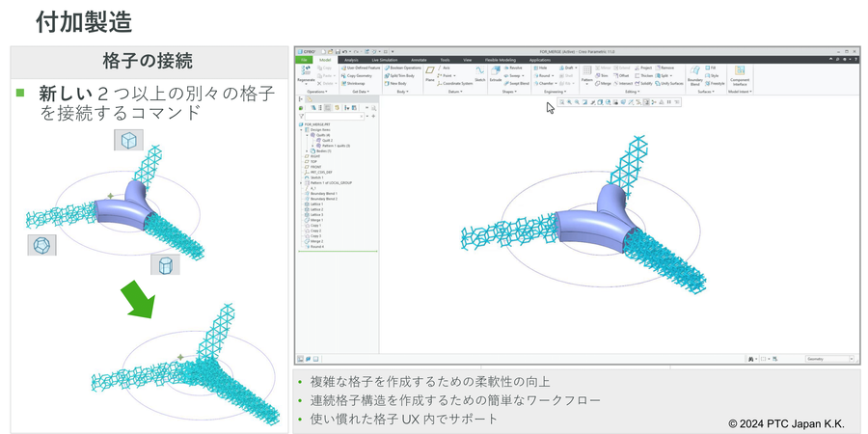This screenshot has width=868, height=434.
Task: Select Merge 2 feature in model tree
Action: [x=315, y=241]
